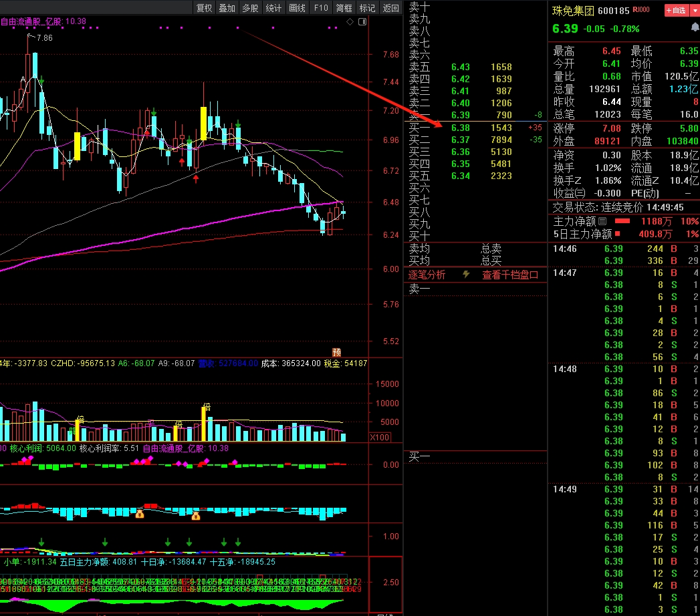Click the 外盘 value 89121
This screenshot has width=700, height=616.
click(x=608, y=141)
